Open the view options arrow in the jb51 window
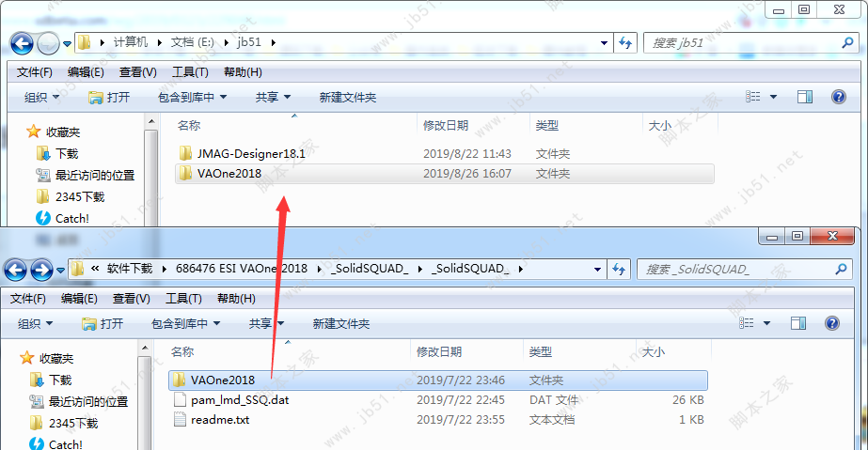Screen dimensions: 868x450 (773, 97)
